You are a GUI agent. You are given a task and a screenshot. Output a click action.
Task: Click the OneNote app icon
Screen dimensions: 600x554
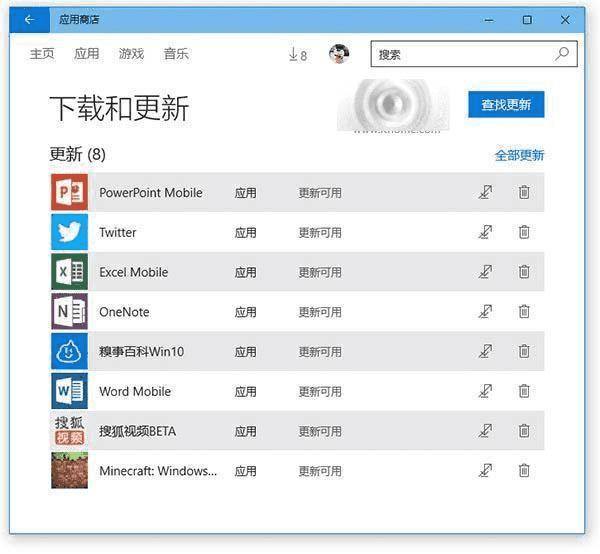click(x=70, y=311)
